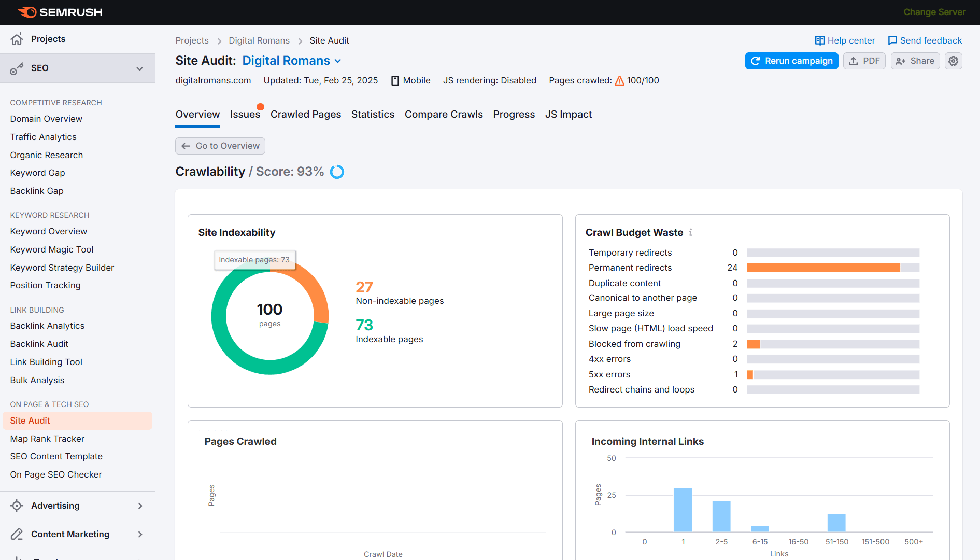
Task: Click the Mobile device icon
Action: point(395,80)
